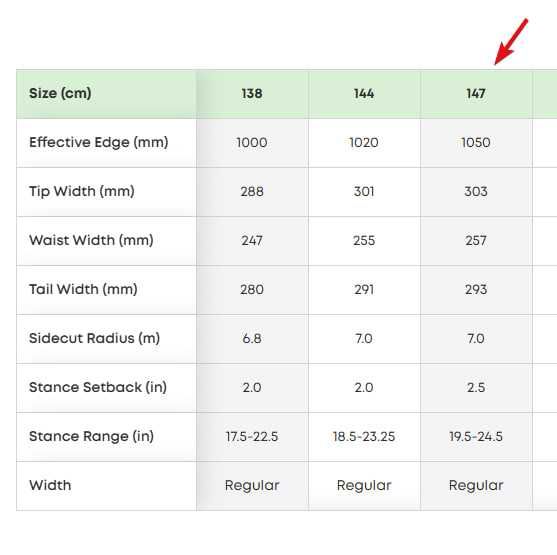
Task: Click the 303 tip width value
Action: 476,192
